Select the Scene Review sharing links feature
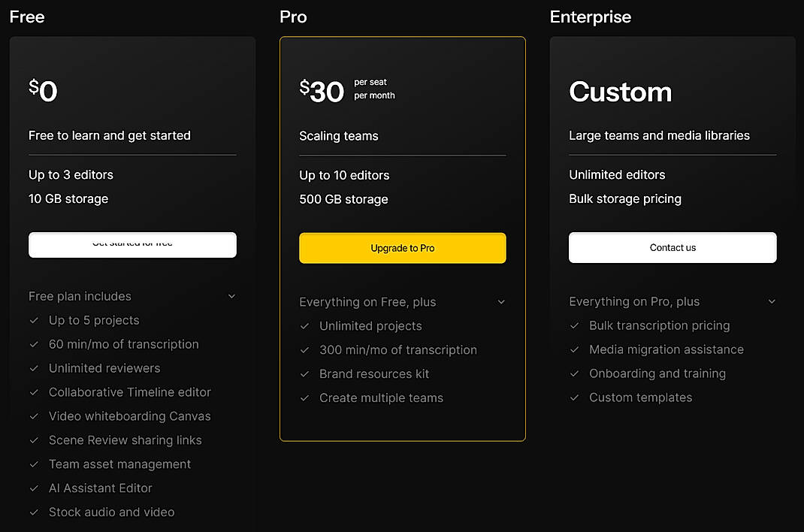804x532 pixels. (125, 440)
